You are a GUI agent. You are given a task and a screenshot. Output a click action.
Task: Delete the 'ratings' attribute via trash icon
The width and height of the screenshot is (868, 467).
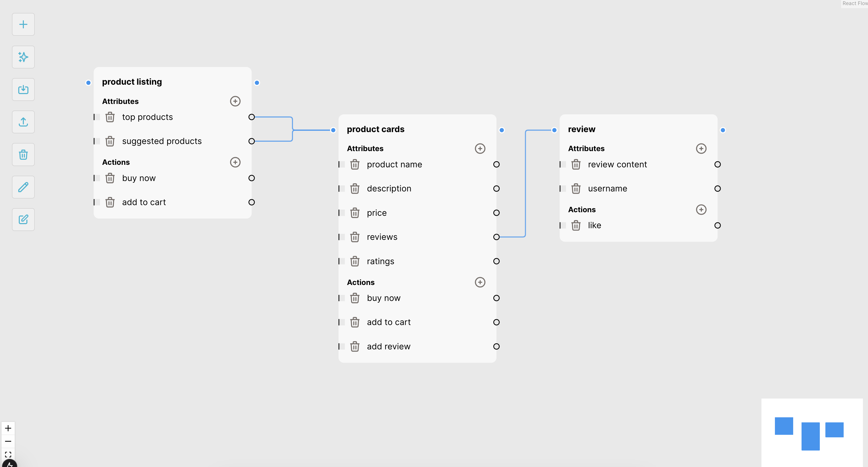pyautogui.click(x=354, y=261)
